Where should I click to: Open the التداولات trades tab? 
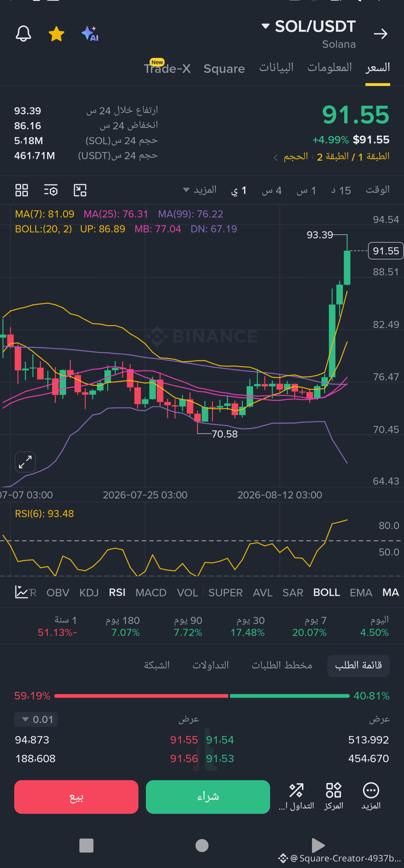[211, 665]
